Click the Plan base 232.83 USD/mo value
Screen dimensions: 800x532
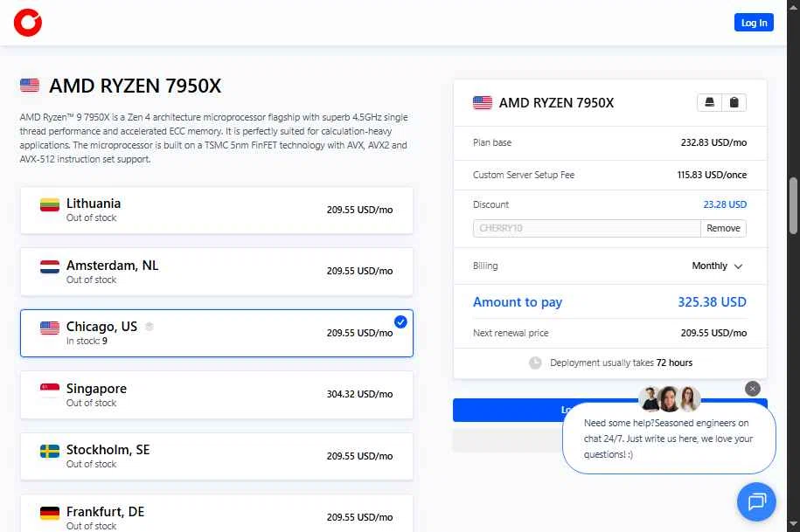(x=713, y=142)
